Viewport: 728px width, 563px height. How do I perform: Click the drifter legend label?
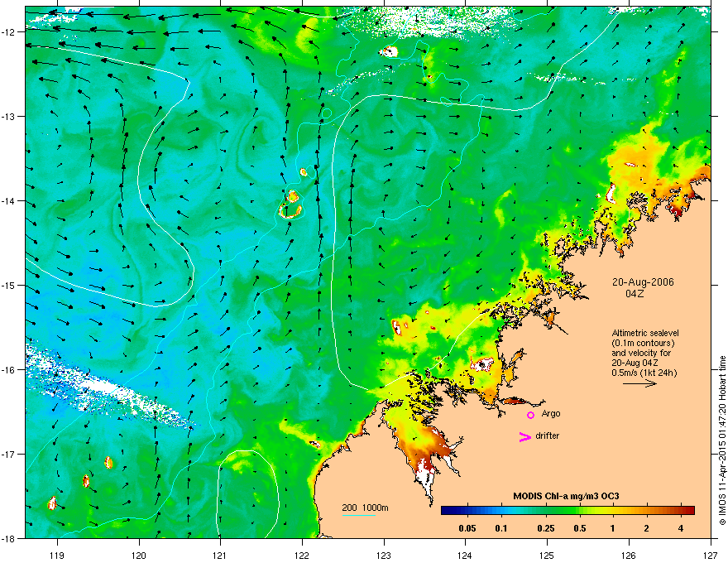point(548,435)
